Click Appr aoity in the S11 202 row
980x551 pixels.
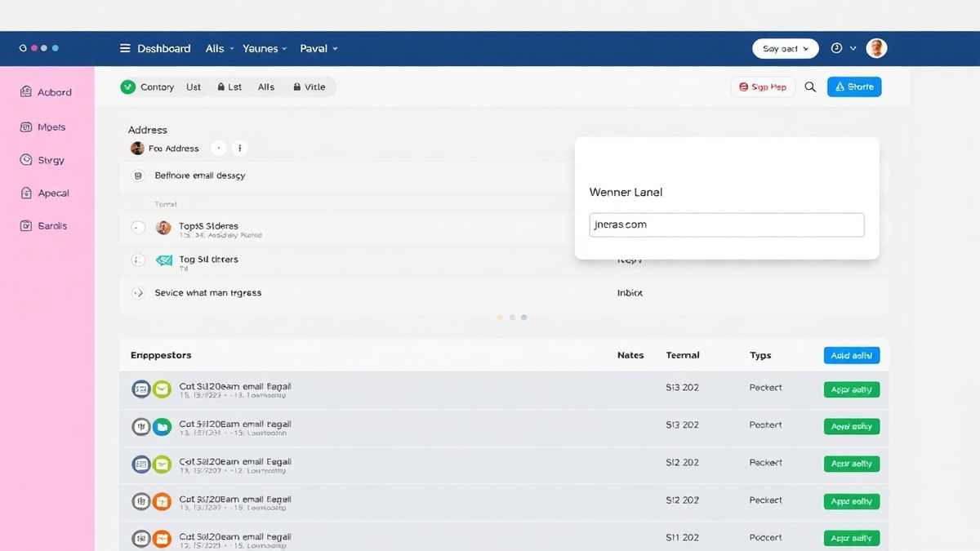pyautogui.click(x=852, y=539)
